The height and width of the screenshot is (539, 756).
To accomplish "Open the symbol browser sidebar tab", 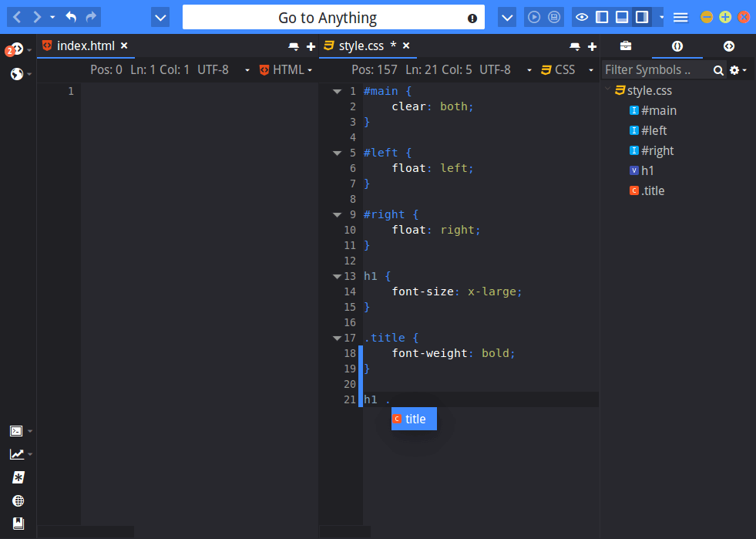I will (x=677, y=45).
